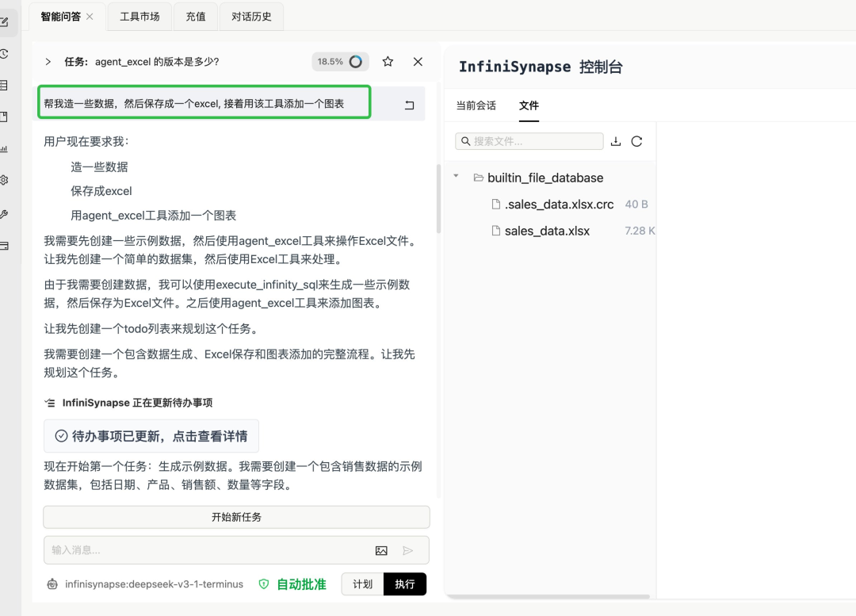Click the 用agent_excel工具添加一个图表 line
Screen dimensions: 856x616
pyautogui.click(x=154, y=216)
